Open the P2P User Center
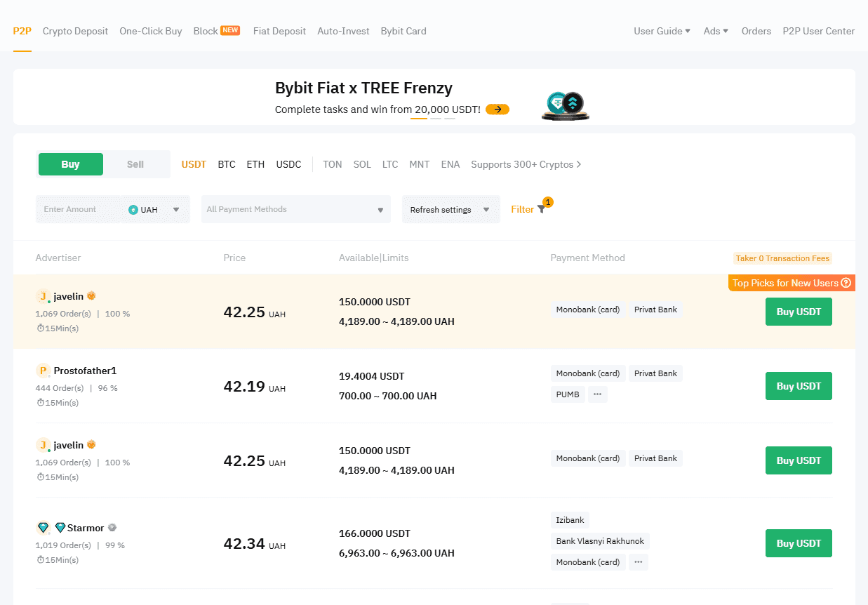The image size is (868, 605). pyautogui.click(x=819, y=31)
